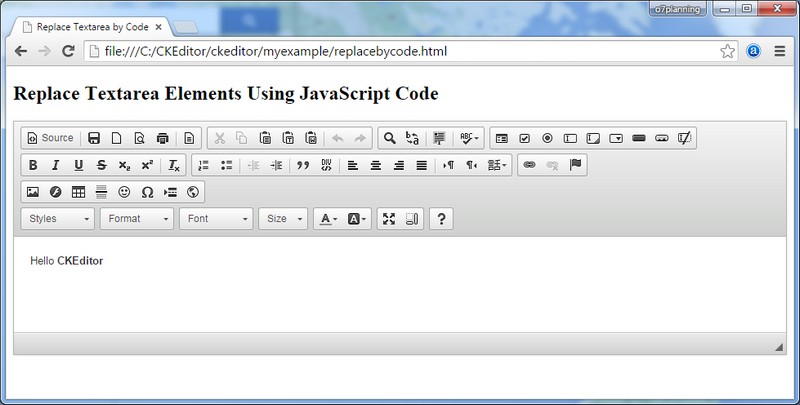The image size is (800, 405).
Task: Set text direction left to right
Action: coord(448,165)
